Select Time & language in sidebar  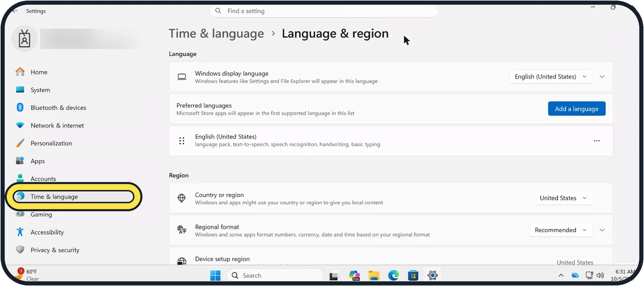pos(73,197)
